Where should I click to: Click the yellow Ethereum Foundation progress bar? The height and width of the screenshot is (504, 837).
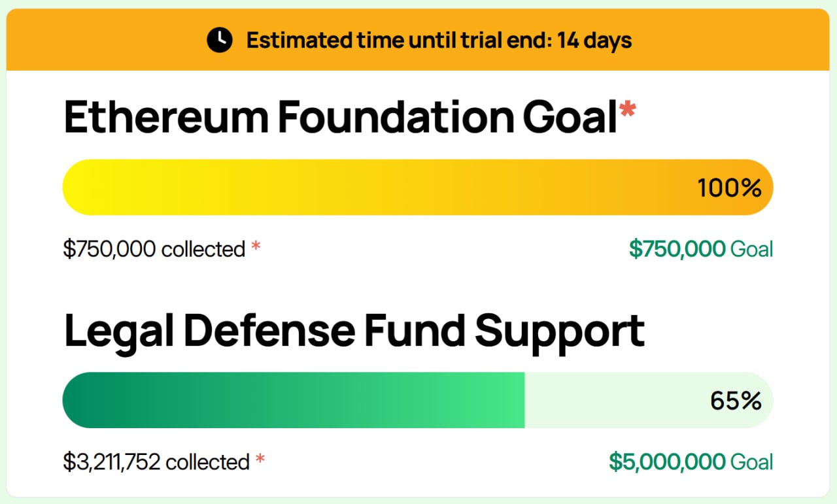click(418, 188)
